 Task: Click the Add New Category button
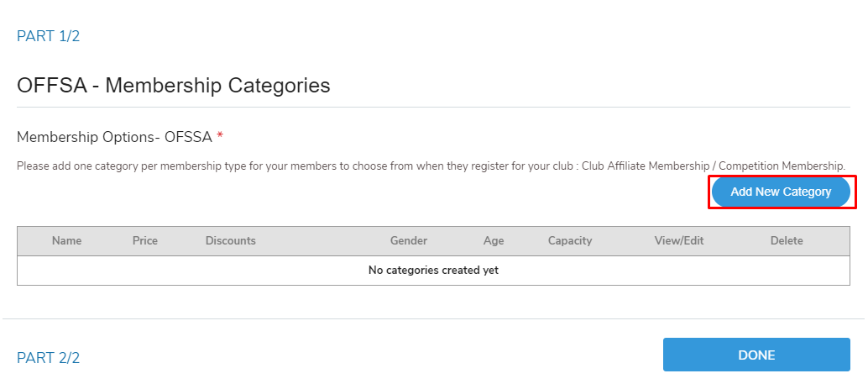[x=781, y=192]
